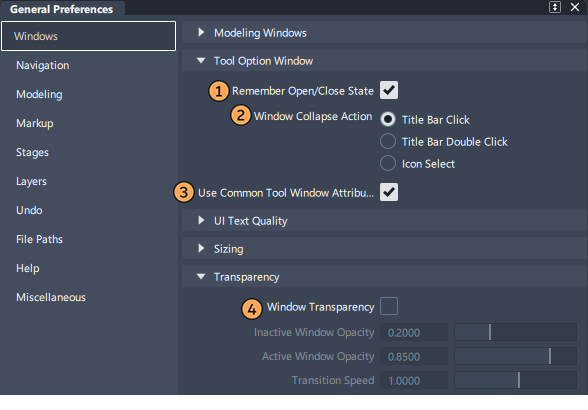Enable the Window Transparency checkbox
The image size is (588, 410).
(388, 306)
